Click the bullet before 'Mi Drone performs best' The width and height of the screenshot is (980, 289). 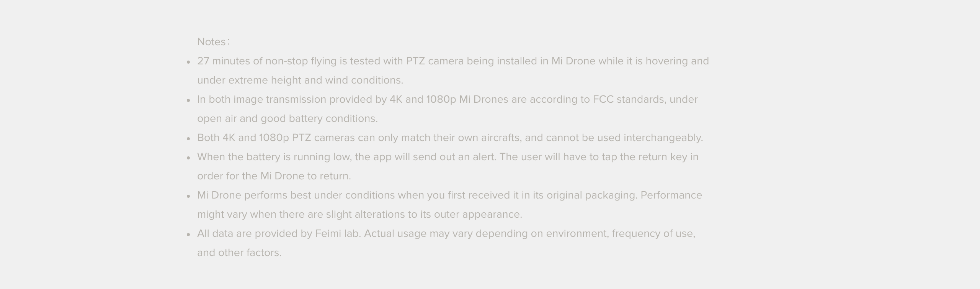188,196
